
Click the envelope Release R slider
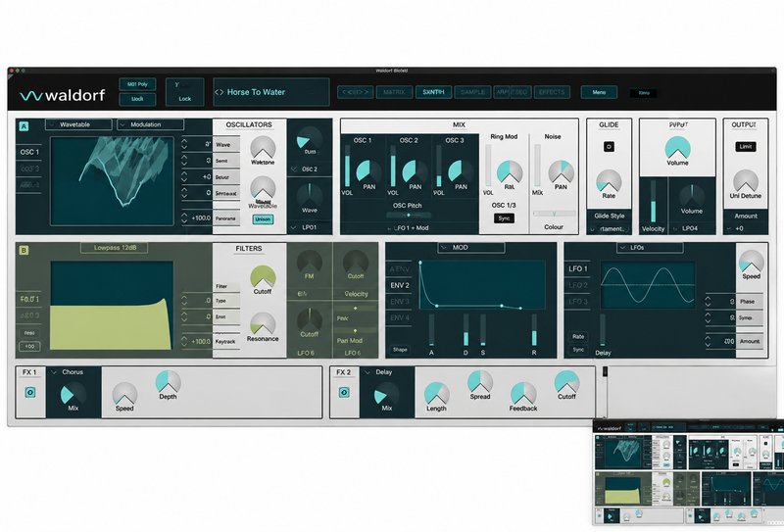(533, 329)
